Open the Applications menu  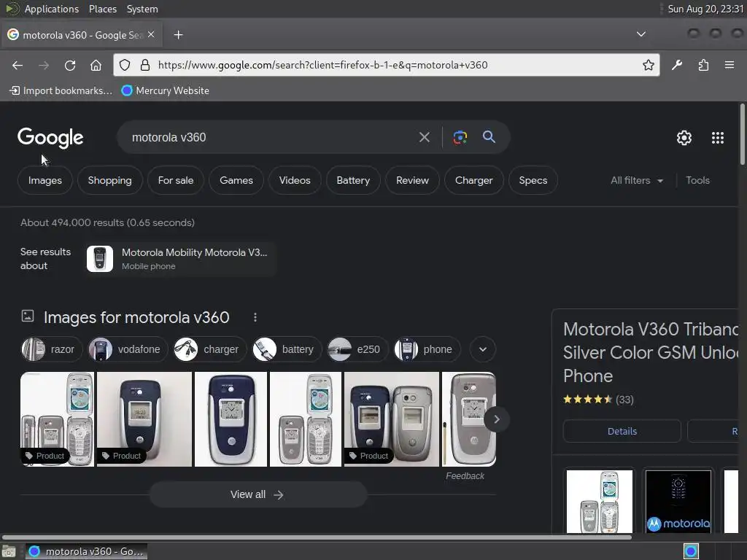(x=52, y=9)
